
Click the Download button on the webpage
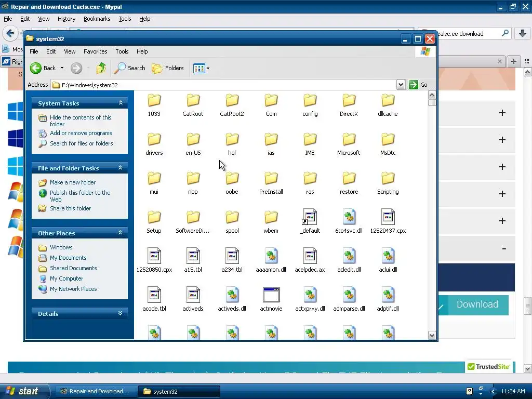[x=477, y=304]
